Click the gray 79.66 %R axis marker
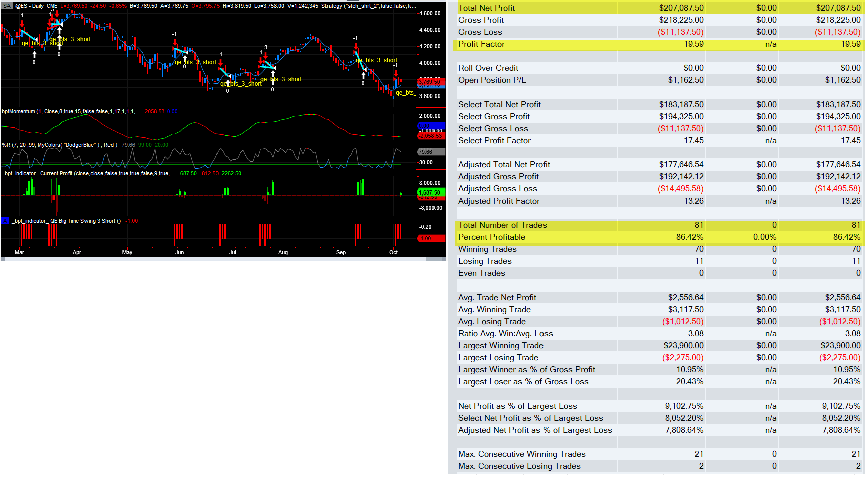The image size is (868, 483). tap(431, 151)
